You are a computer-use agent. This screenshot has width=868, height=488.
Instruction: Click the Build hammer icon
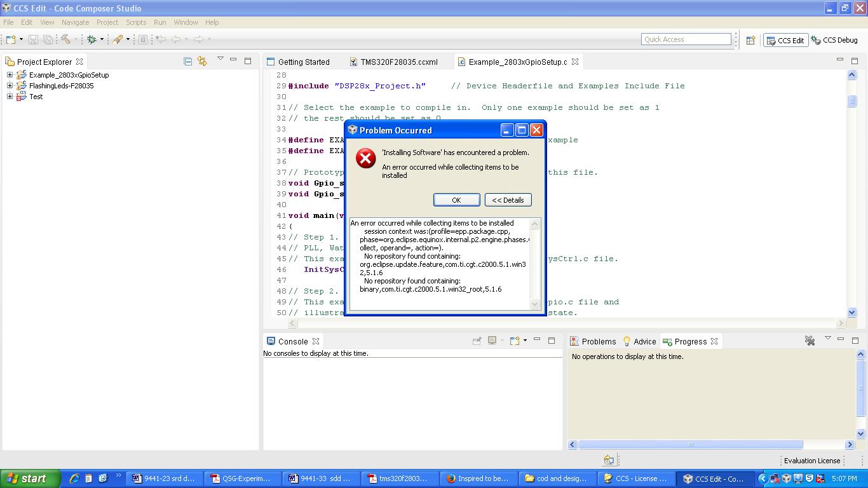65,39
